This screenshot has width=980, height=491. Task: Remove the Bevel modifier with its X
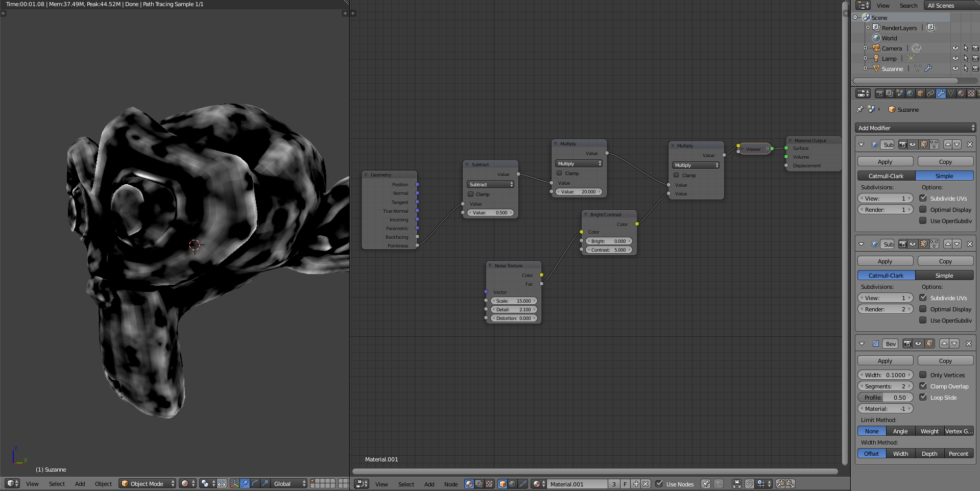tap(969, 343)
